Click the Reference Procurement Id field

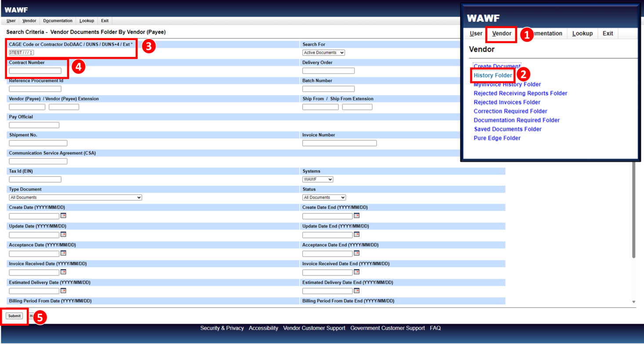[35, 89]
